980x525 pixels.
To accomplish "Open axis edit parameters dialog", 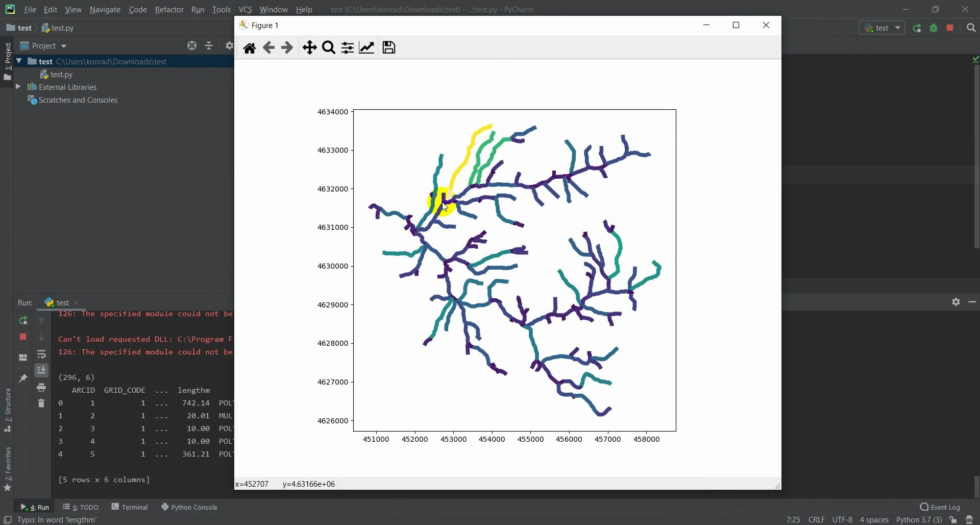I will pos(367,47).
